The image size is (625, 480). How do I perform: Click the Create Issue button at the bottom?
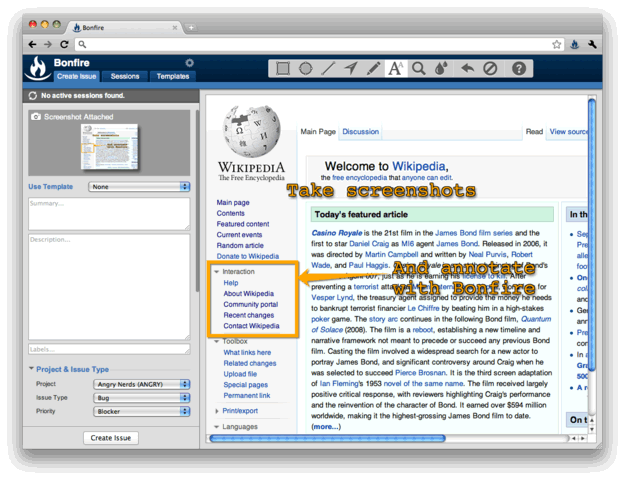(x=110, y=438)
